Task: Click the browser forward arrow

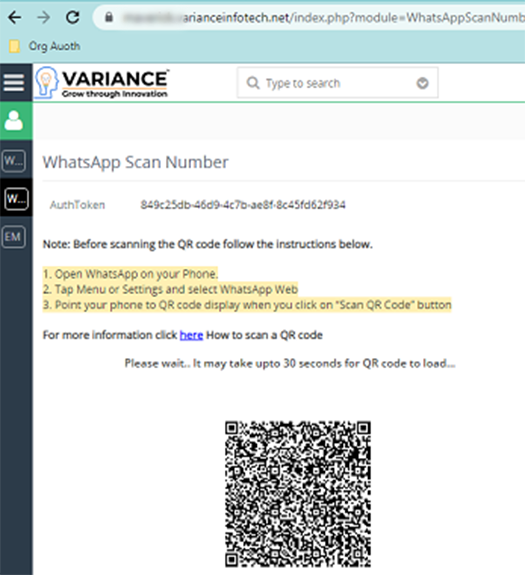Action: [44, 17]
